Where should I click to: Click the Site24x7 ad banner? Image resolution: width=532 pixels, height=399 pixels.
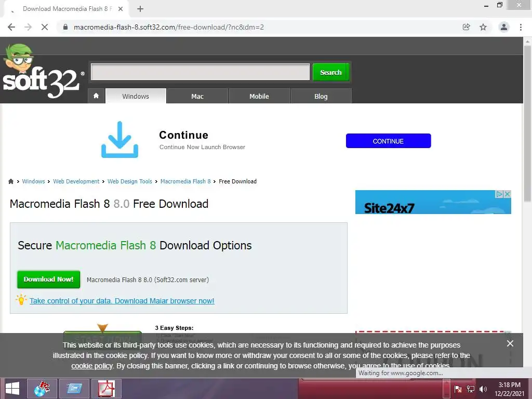pos(433,202)
